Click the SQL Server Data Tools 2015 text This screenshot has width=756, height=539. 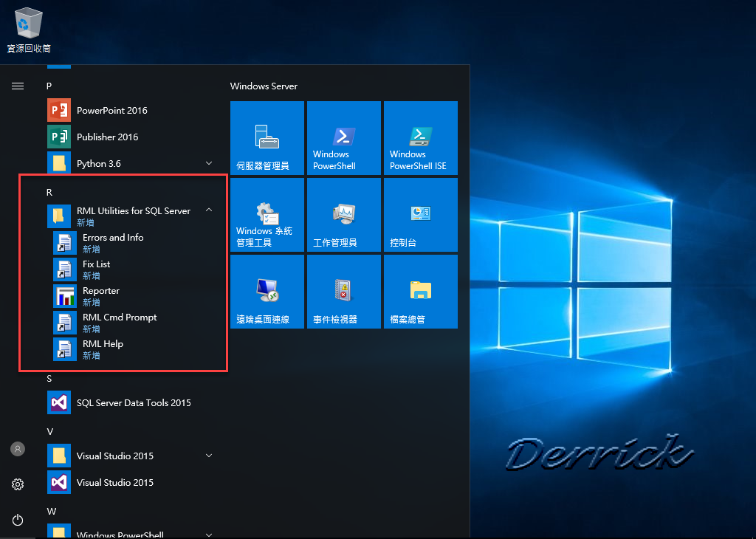coord(134,402)
